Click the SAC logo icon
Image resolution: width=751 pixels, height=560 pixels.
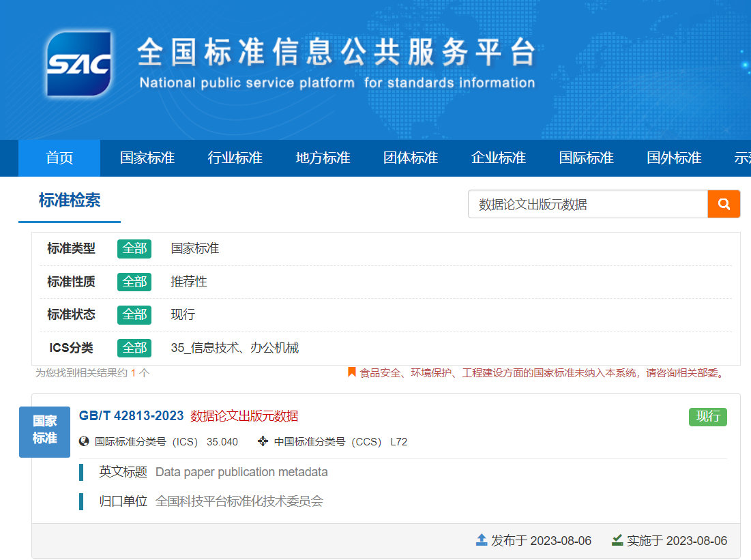point(78,63)
